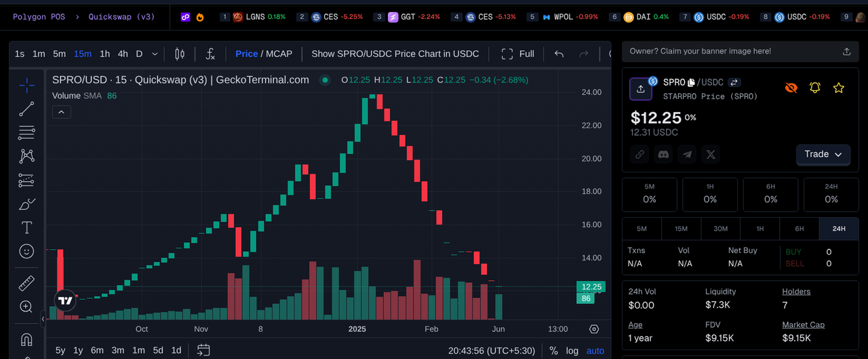Select the pattern drawing tool
The image size is (868, 359).
point(26,156)
